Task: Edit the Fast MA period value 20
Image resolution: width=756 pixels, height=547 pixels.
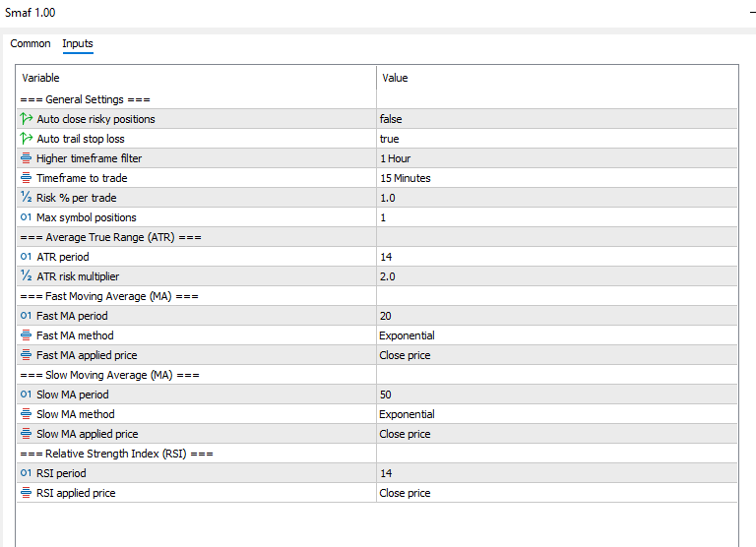Action: tap(386, 316)
